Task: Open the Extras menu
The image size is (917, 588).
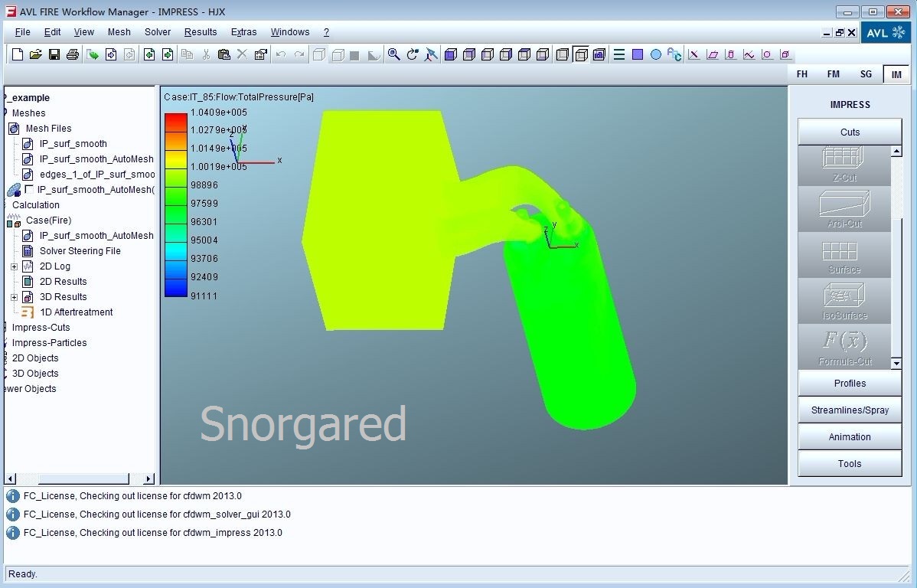Action: [x=244, y=32]
